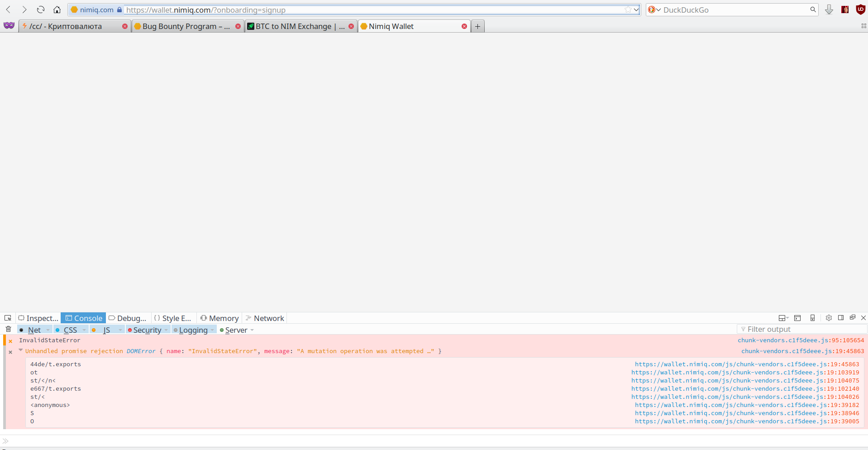Click the Filter output field
This screenshot has height=450, width=868.
[x=801, y=330]
